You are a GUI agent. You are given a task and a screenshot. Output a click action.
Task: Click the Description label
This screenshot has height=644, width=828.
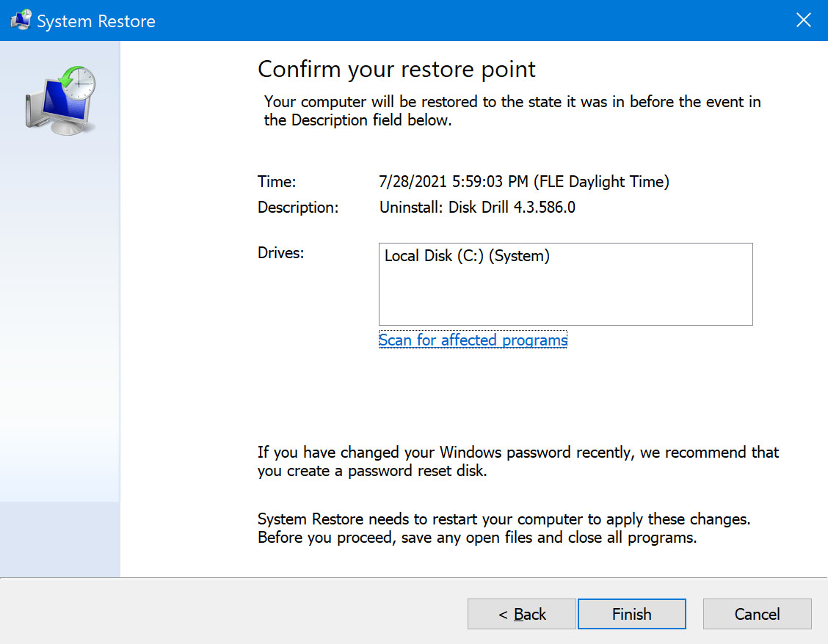click(x=298, y=208)
